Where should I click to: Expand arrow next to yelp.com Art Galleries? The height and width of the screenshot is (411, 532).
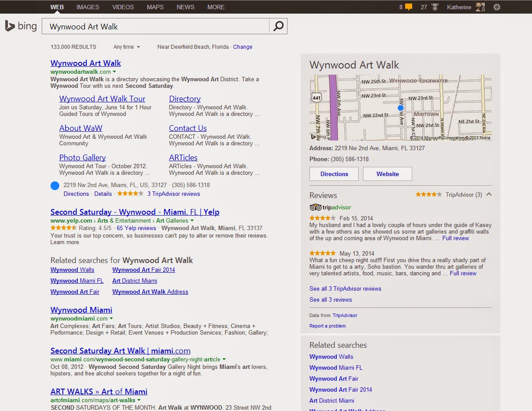pos(191,220)
